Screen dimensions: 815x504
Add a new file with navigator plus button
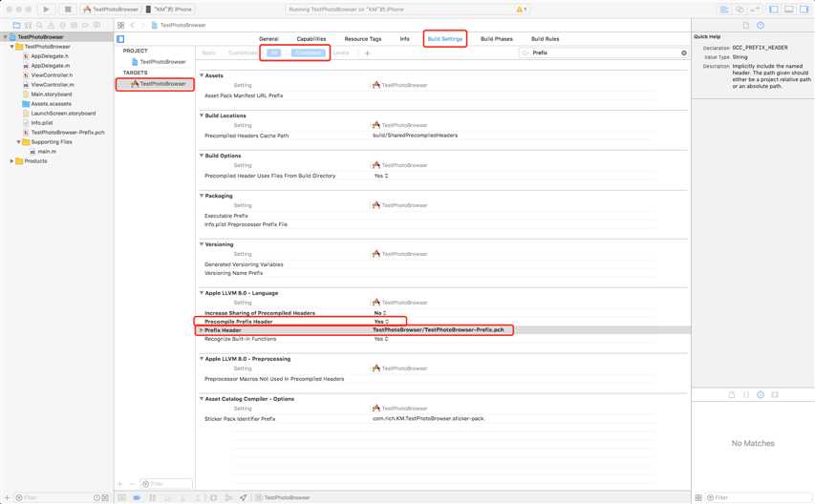pos(8,497)
